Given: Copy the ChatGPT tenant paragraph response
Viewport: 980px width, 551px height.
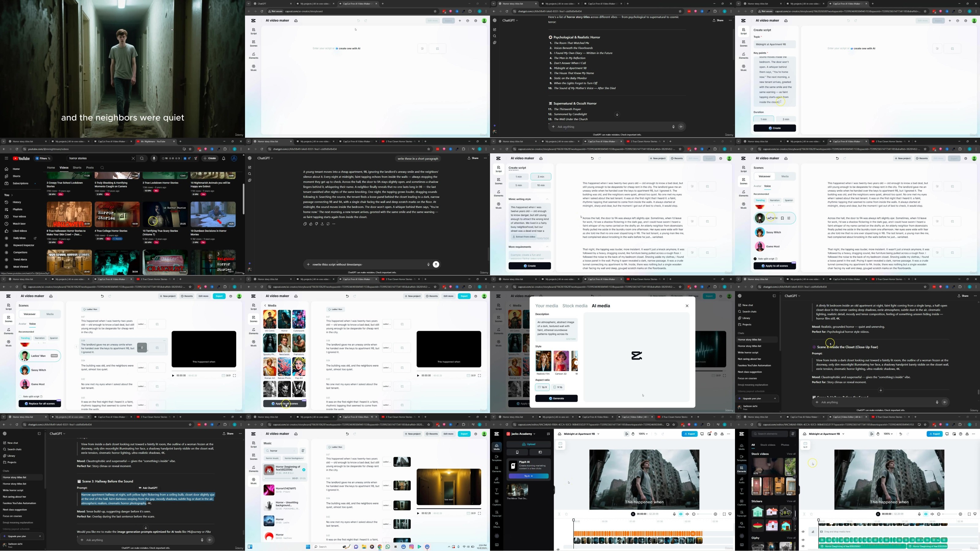Looking at the screenshot, I should pos(305,224).
